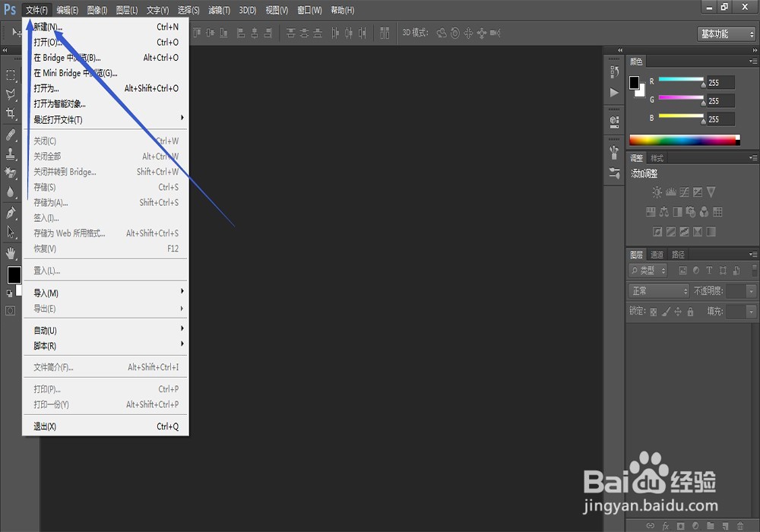Click the color spectrum ramp
This screenshot has height=532, width=760.
pos(685,140)
